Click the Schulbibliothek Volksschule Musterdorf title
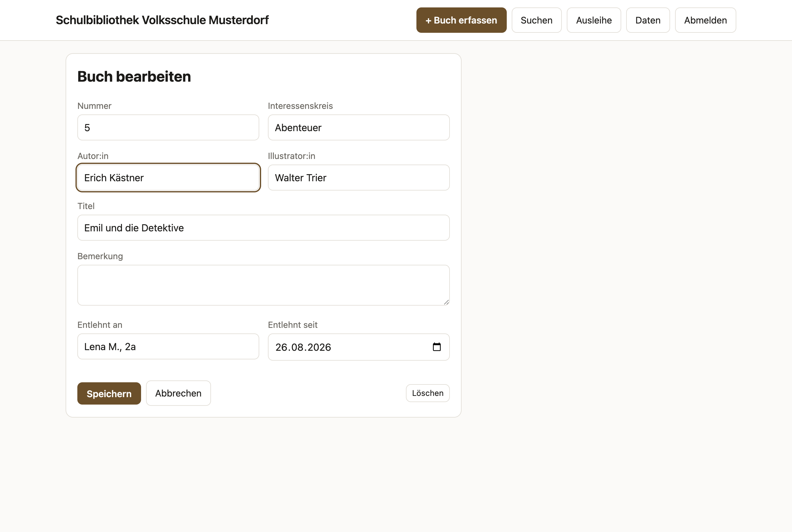 162,20
